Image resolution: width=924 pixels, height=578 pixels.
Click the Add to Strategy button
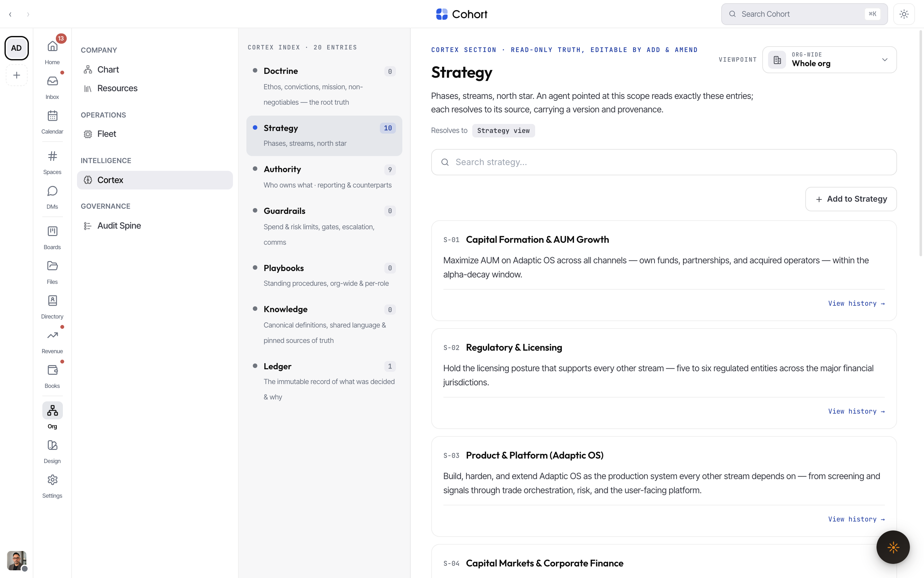[x=851, y=199]
